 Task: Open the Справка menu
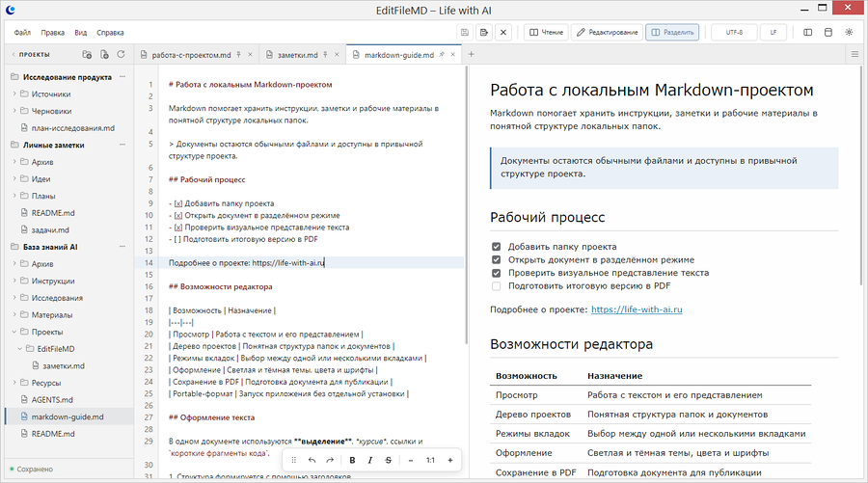coord(110,33)
